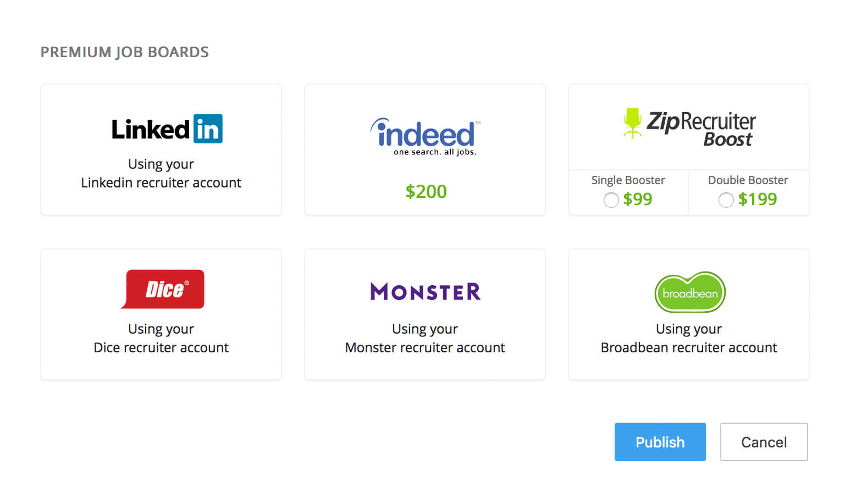Viewport: 856px width, 504px height.
Task: Click 'Broadbean recruiter account' text
Action: [689, 347]
